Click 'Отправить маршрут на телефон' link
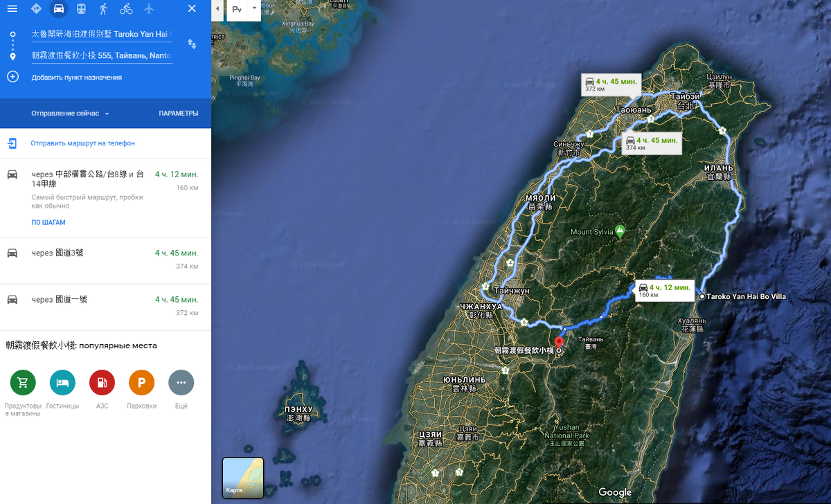The width and height of the screenshot is (831, 504). coord(82,143)
